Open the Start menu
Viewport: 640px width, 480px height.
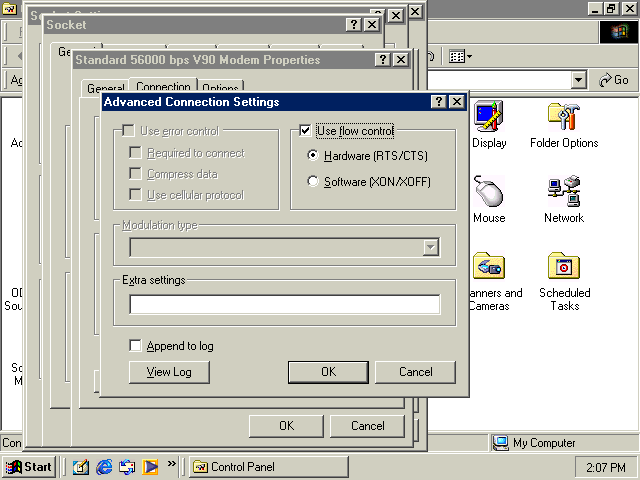(x=29, y=467)
